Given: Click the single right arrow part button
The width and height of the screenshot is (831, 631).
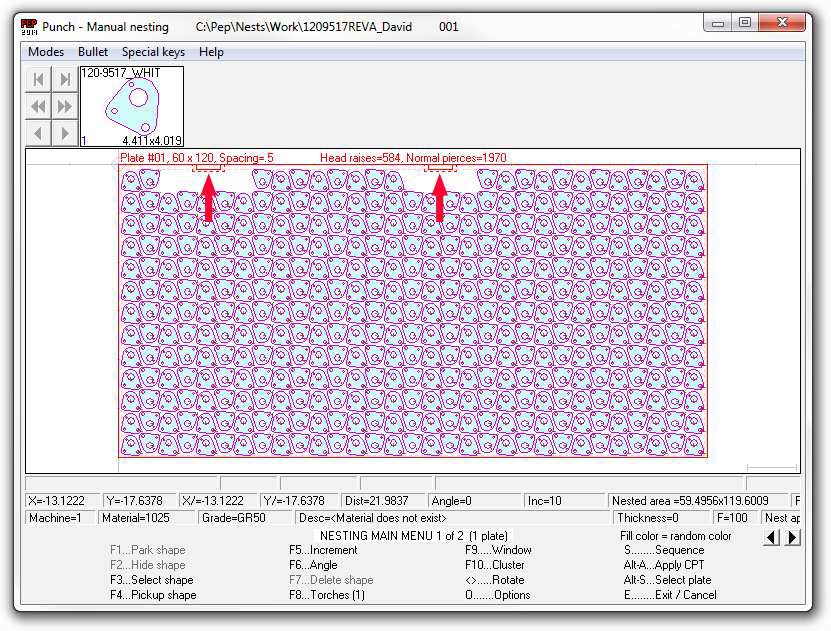Looking at the screenshot, I should [65, 133].
